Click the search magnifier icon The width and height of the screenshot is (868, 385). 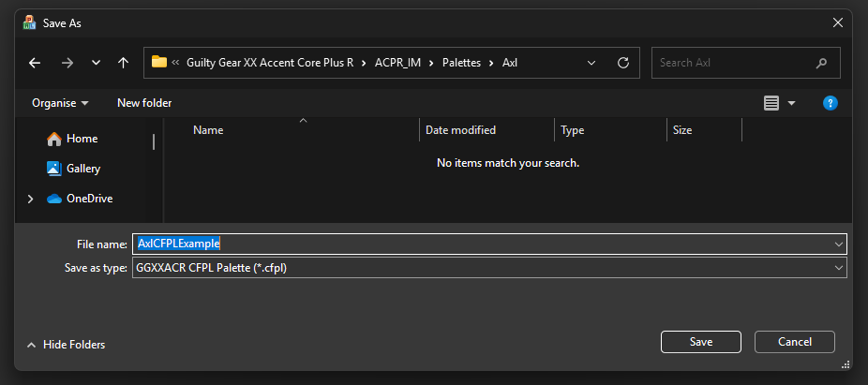pos(822,63)
